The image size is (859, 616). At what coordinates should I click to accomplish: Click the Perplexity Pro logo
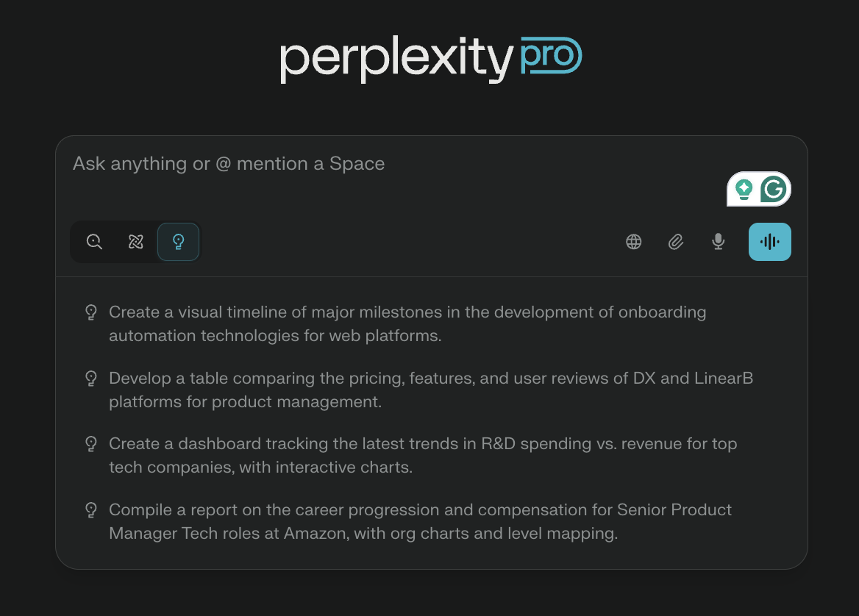click(x=429, y=58)
